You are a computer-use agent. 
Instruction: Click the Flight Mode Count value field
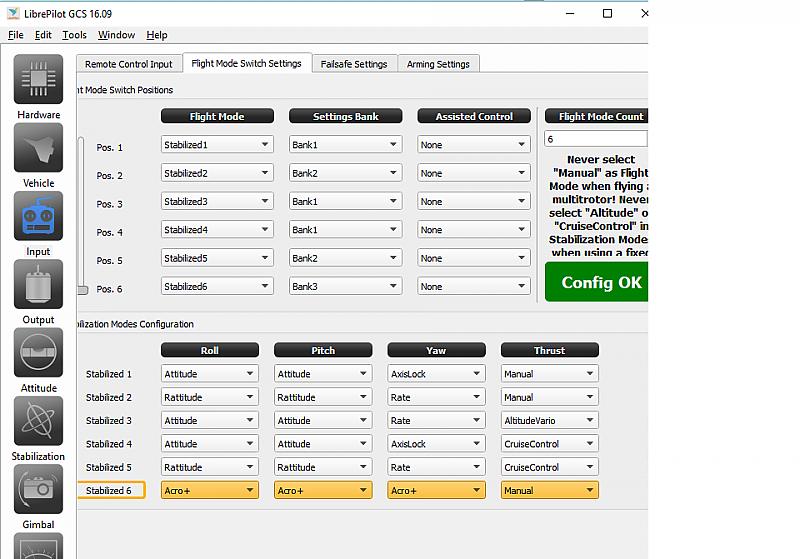[x=596, y=139]
